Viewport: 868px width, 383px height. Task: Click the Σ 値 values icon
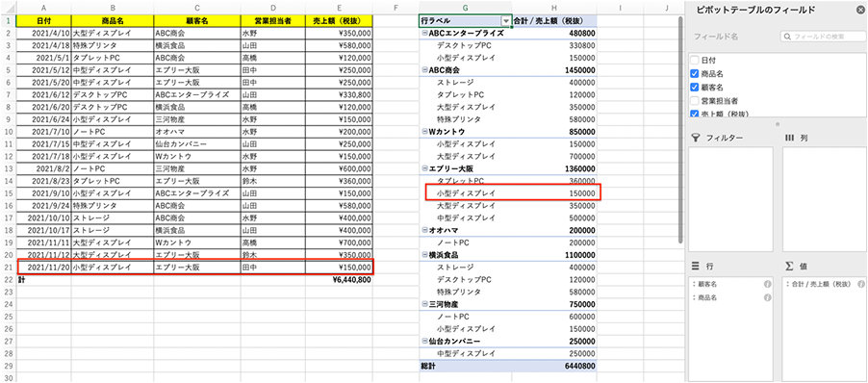(789, 267)
